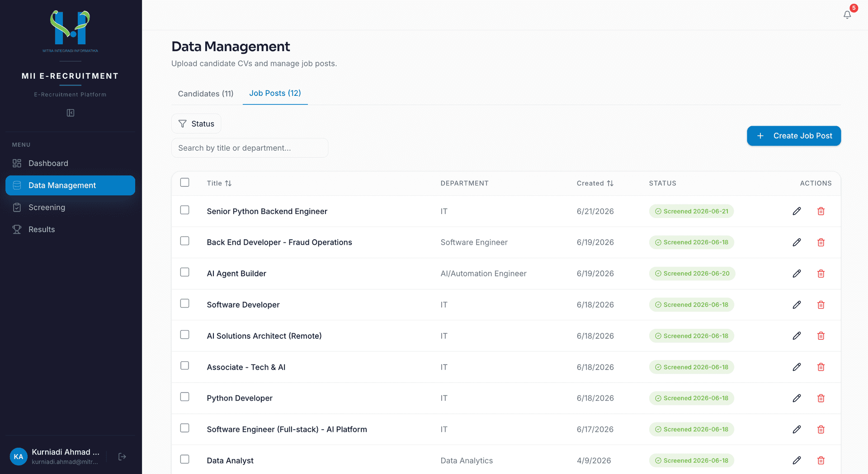Click the logout icon beside user profile
Image resolution: width=868 pixels, height=474 pixels.
122,457
